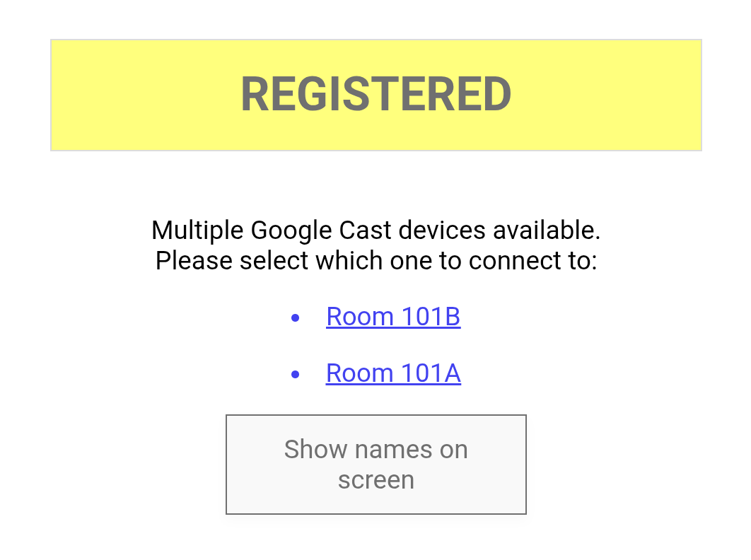The height and width of the screenshot is (560, 751).
Task: Select the Room 101A cast device
Action: 393,373
